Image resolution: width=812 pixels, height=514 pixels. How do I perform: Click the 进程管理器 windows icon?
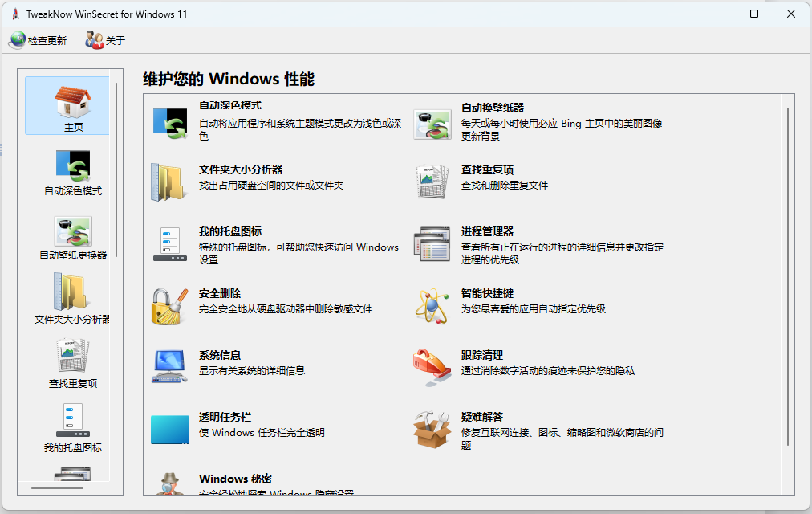(x=432, y=244)
